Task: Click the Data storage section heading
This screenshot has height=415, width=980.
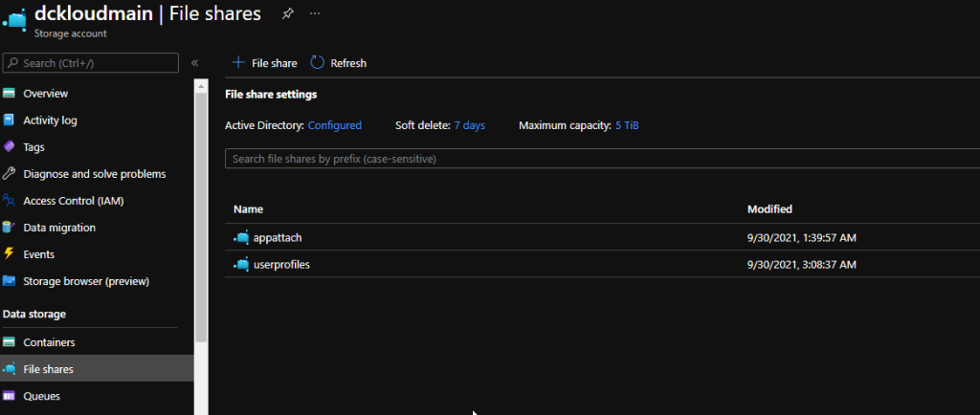Action: pyautogui.click(x=34, y=314)
